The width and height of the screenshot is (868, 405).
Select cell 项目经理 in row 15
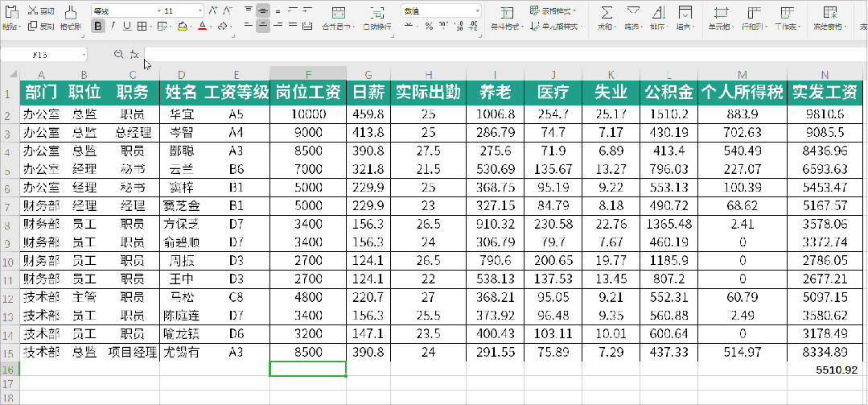(133, 352)
